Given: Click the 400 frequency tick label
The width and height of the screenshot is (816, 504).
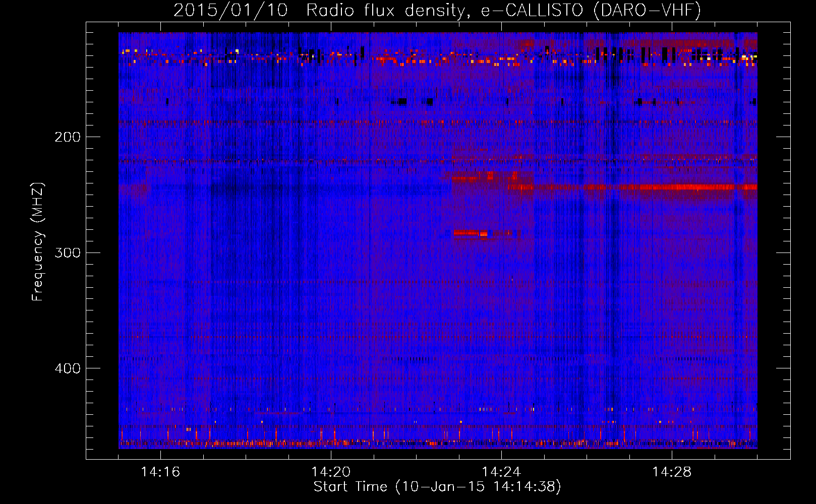Looking at the screenshot, I should (67, 368).
